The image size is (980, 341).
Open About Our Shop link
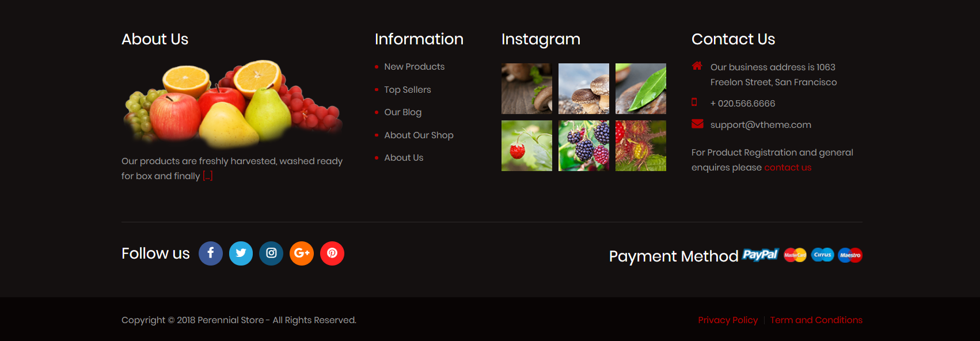pos(419,135)
